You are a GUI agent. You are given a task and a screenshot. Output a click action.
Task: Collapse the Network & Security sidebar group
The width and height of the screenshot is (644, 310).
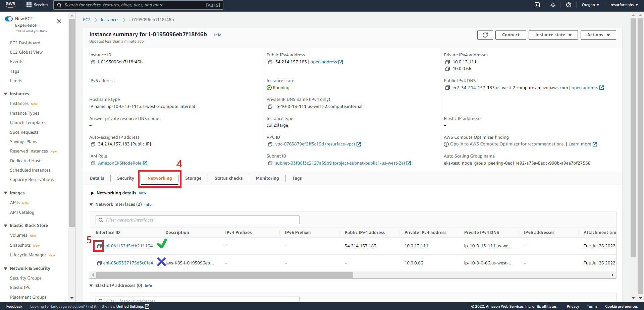click(x=5, y=268)
